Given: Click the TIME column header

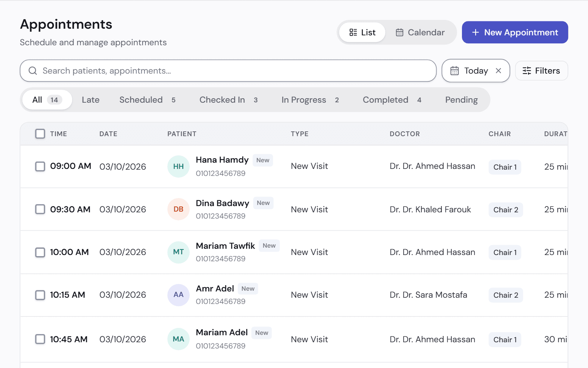Looking at the screenshot, I should pyautogui.click(x=58, y=134).
